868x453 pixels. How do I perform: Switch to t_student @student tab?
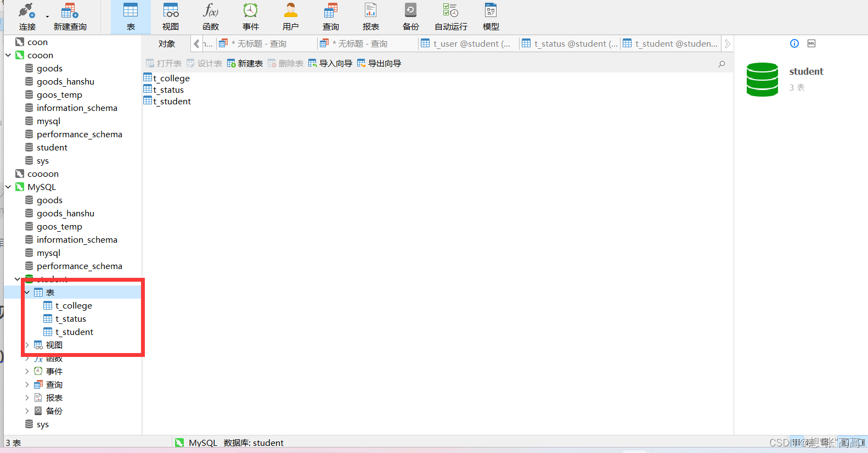point(670,43)
